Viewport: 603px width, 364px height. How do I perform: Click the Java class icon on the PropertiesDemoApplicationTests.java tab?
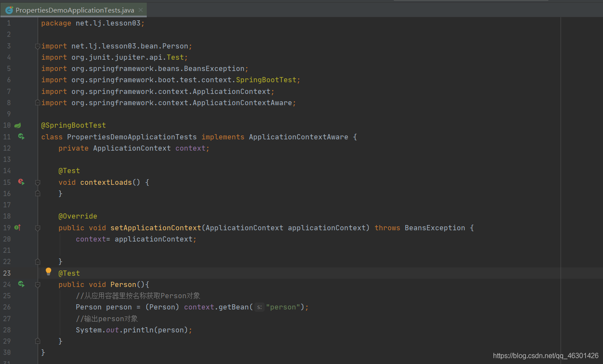coord(9,10)
